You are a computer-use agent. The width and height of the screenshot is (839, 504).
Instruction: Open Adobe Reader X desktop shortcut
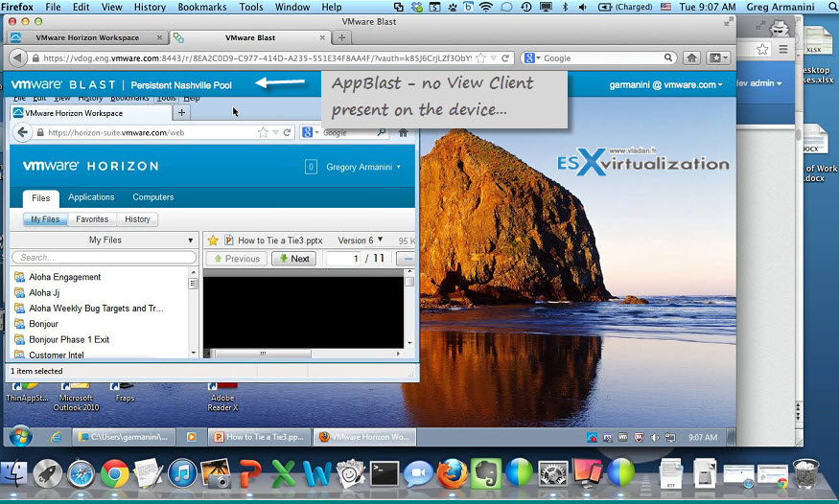click(x=222, y=397)
